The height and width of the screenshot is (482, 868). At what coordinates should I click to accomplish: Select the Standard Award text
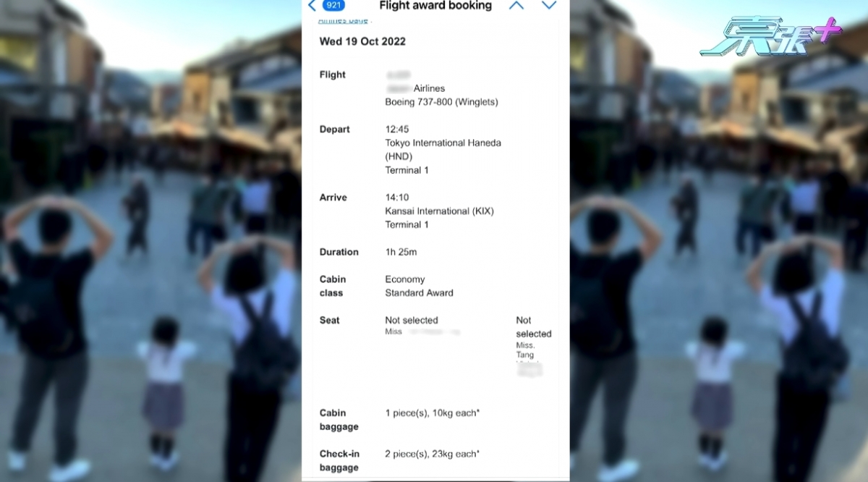pyautogui.click(x=419, y=293)
